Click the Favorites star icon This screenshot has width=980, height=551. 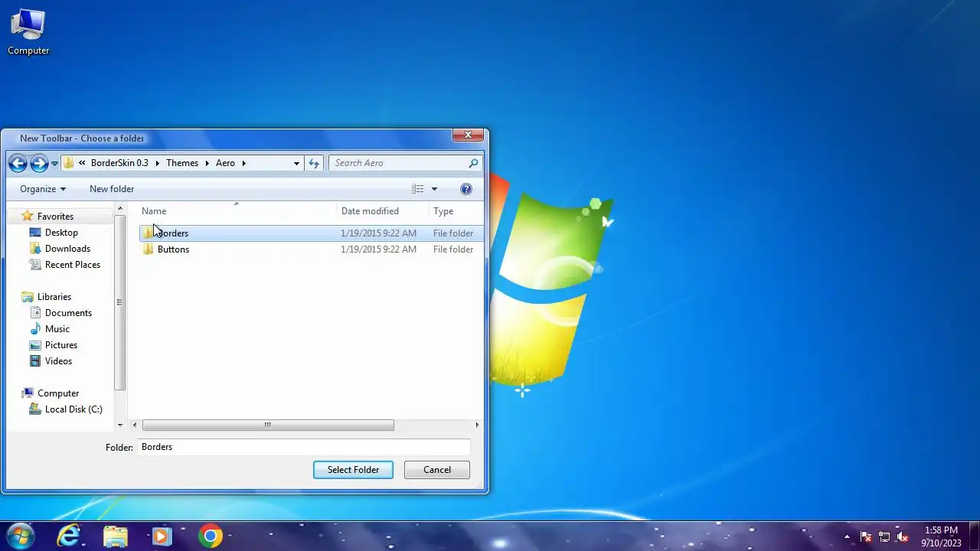(x=28, y=216)
